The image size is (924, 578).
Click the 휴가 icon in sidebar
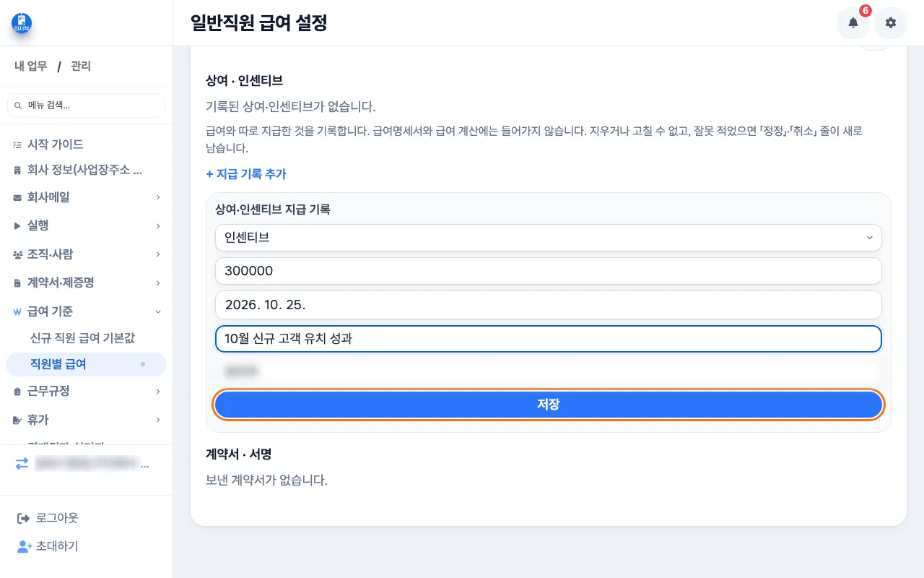click(x=17, y=420)
